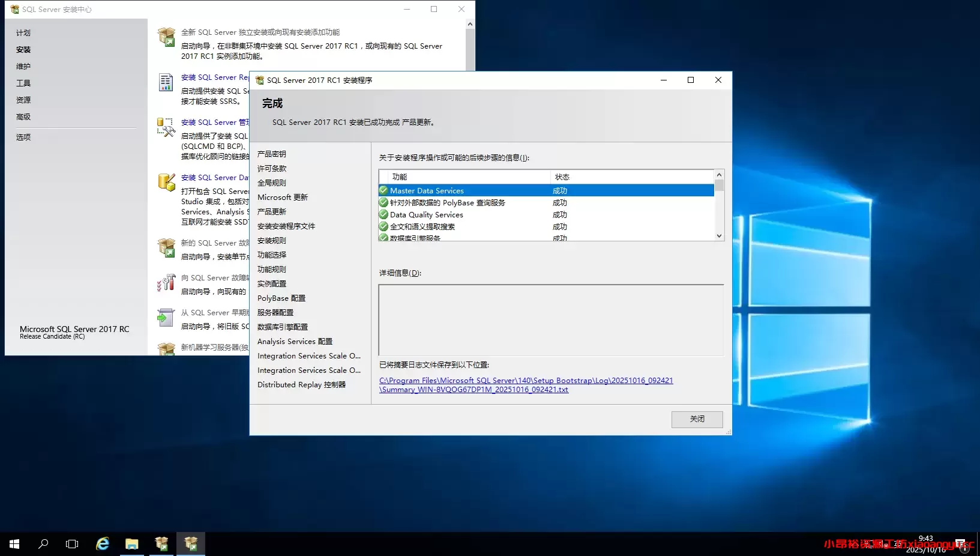980x556 pixels.
Task: Switch to the 选项 section
Action: click(x=24, y=137)
